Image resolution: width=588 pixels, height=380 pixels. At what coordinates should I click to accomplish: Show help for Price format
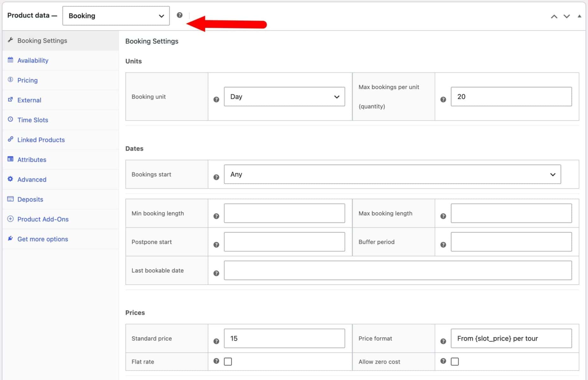[443, 341]
